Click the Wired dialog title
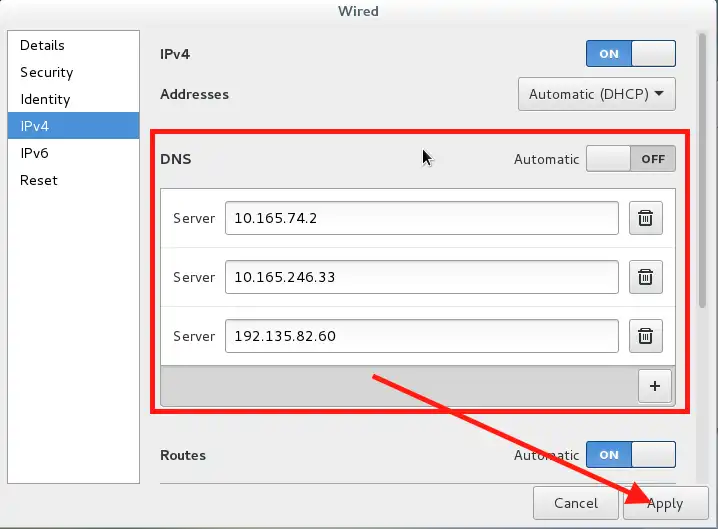718x529 pixels. click(358, 11)
